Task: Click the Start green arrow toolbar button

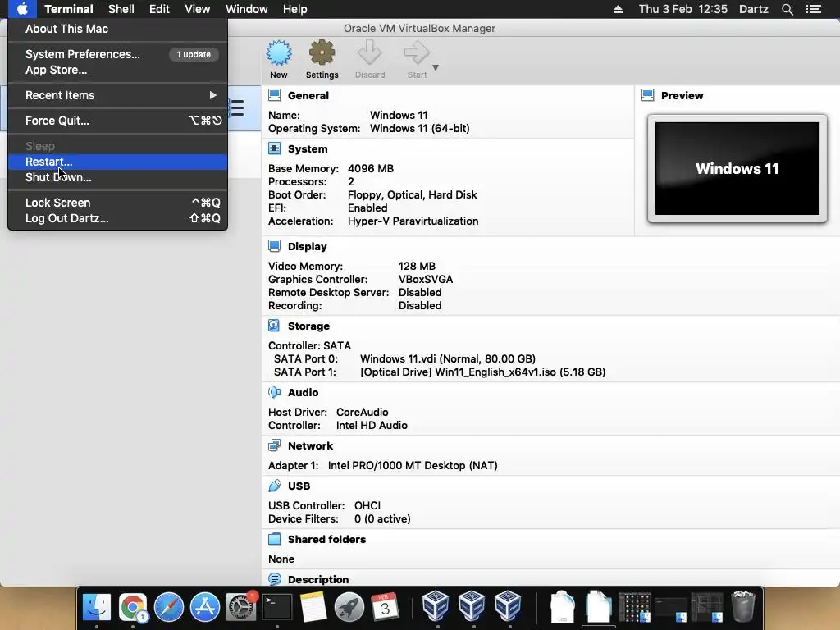Action: pyautogui.click(x=417, y=59)
